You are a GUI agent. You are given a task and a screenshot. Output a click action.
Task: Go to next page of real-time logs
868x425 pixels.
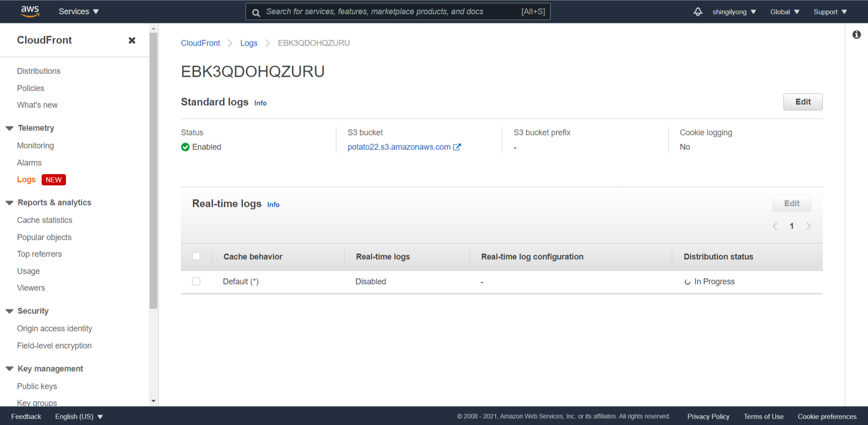tap(808, 226)
